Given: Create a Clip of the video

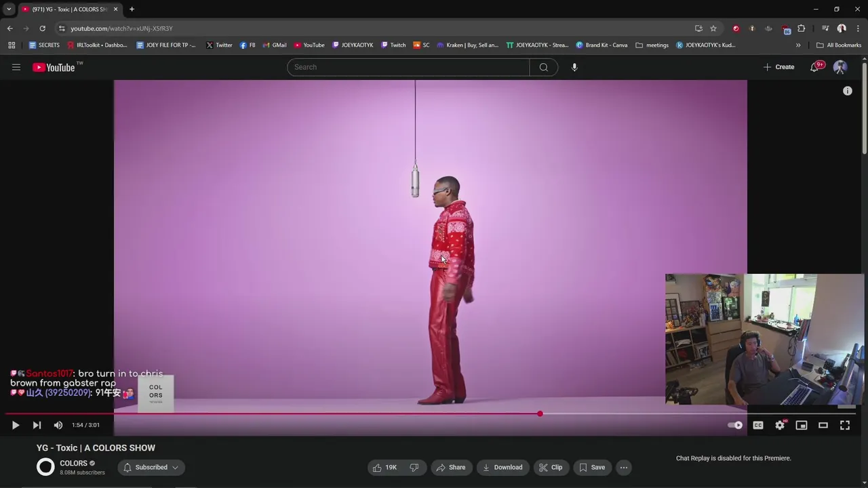Looking at the screenshot, I should coord(551,467).
